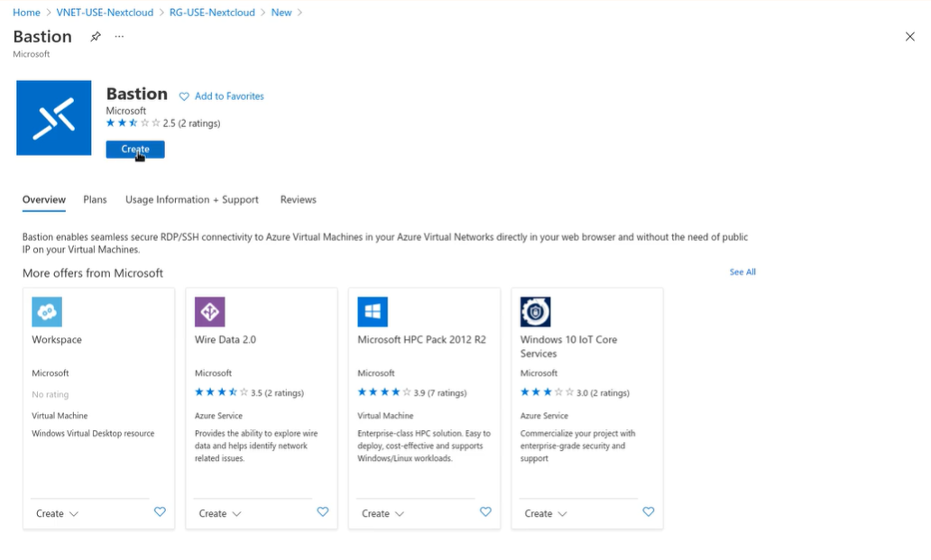
Task: Click the See All link
Action: coord(742,271)
